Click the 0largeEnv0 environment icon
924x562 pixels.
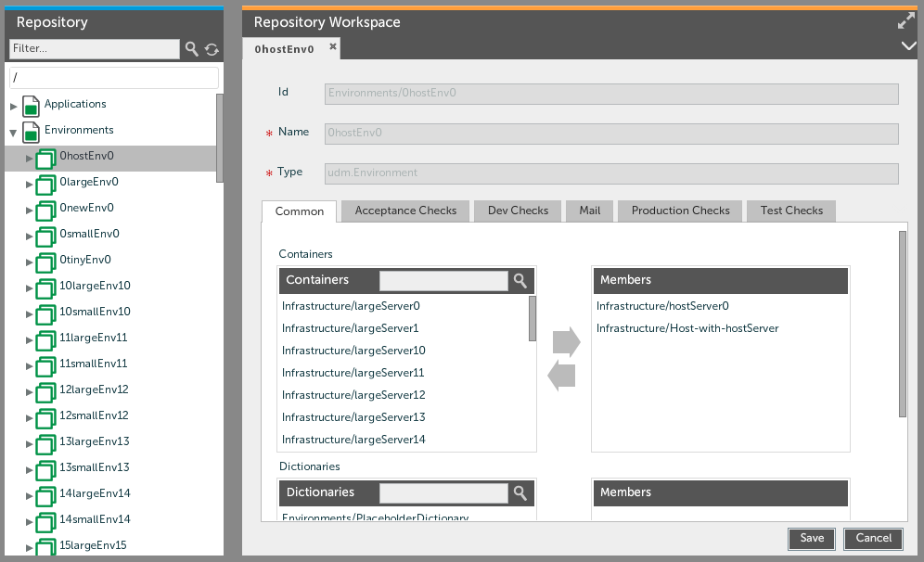click(45, 183)
